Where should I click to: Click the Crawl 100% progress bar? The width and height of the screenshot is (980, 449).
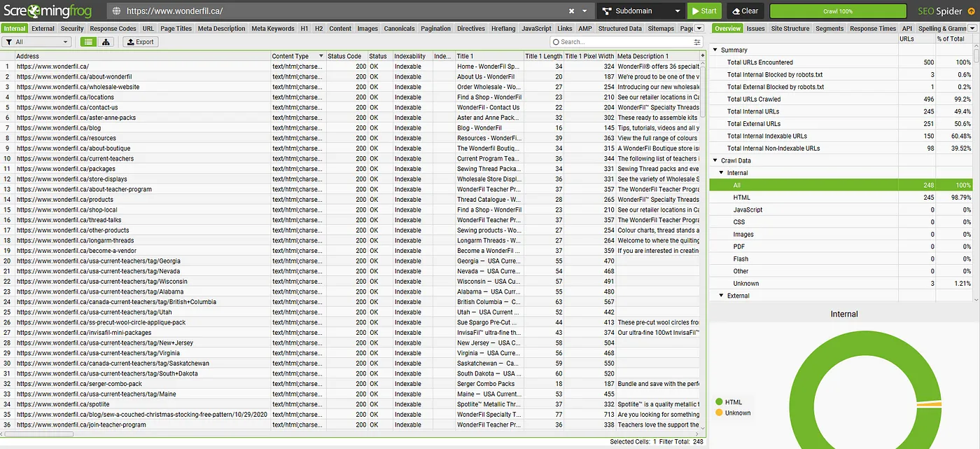(838, 11)
